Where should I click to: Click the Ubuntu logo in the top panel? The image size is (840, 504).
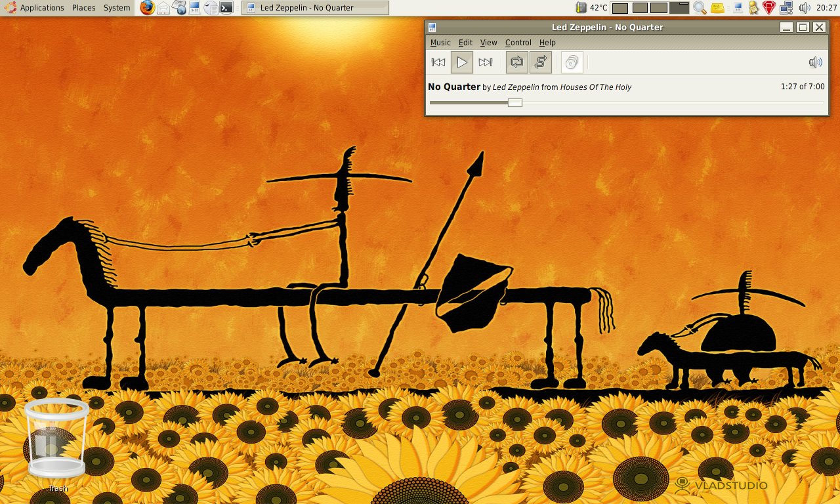[9, 8]
